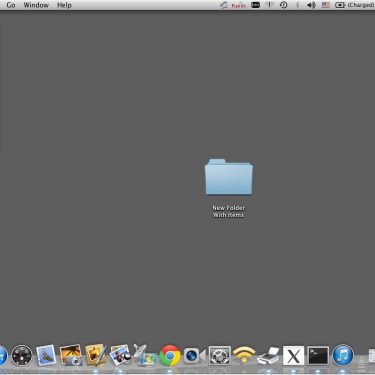This screenshot has width=375, height=375.
Task: Open the Help menu
Action: [64, 5]
